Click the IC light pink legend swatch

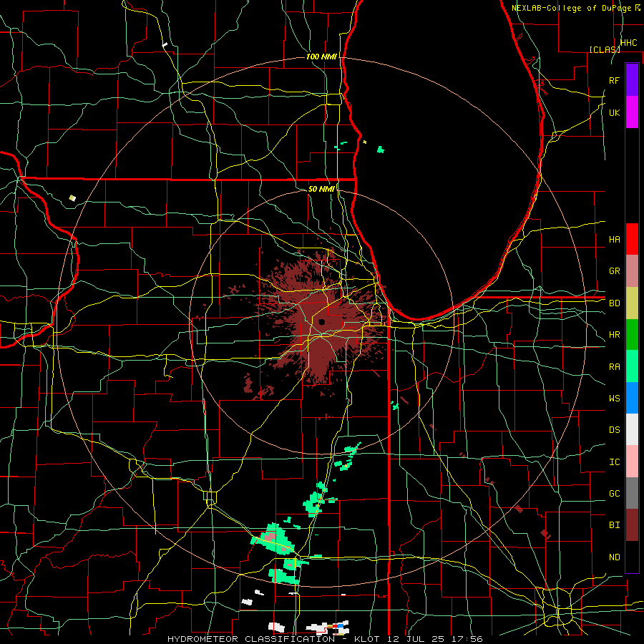(x=632, y=462)
